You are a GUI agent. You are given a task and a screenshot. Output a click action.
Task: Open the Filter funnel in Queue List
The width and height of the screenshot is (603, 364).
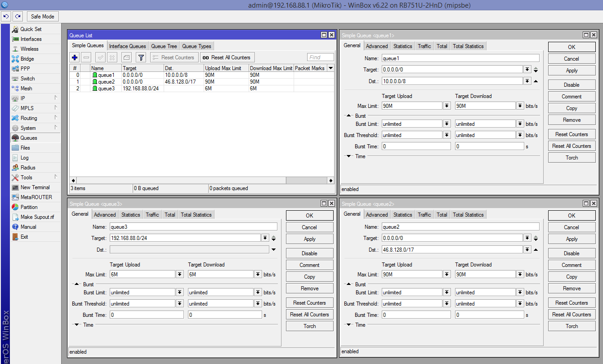coord(141,58)
